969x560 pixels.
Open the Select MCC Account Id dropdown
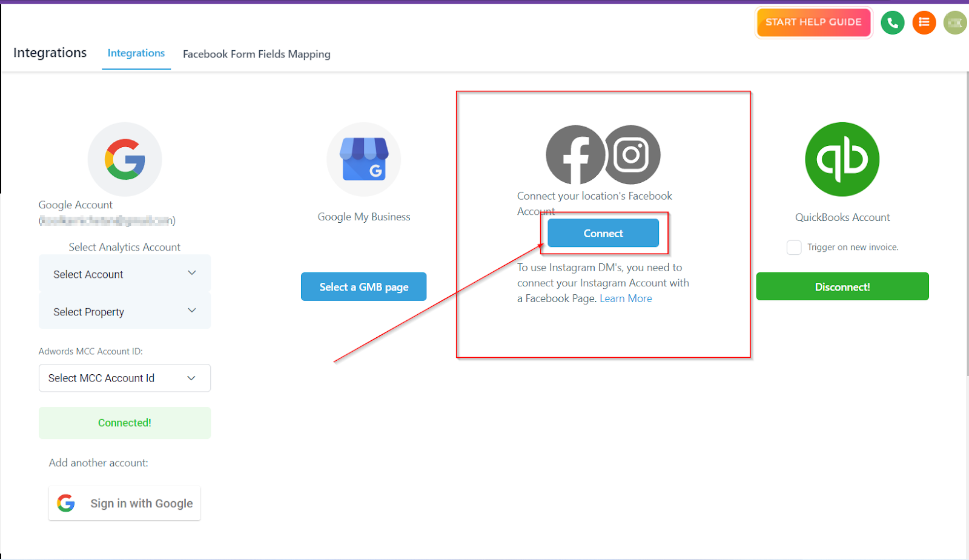125,378
